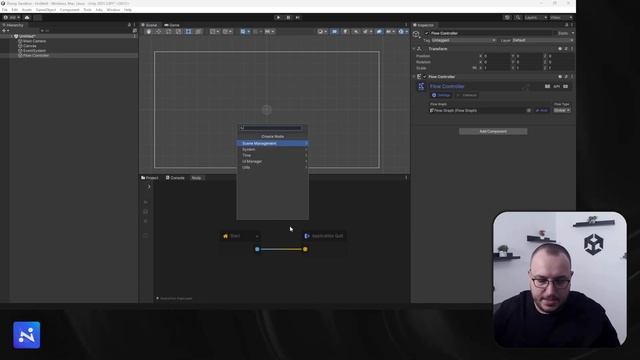Select Canvas in Hierarchy

point(30,46)
